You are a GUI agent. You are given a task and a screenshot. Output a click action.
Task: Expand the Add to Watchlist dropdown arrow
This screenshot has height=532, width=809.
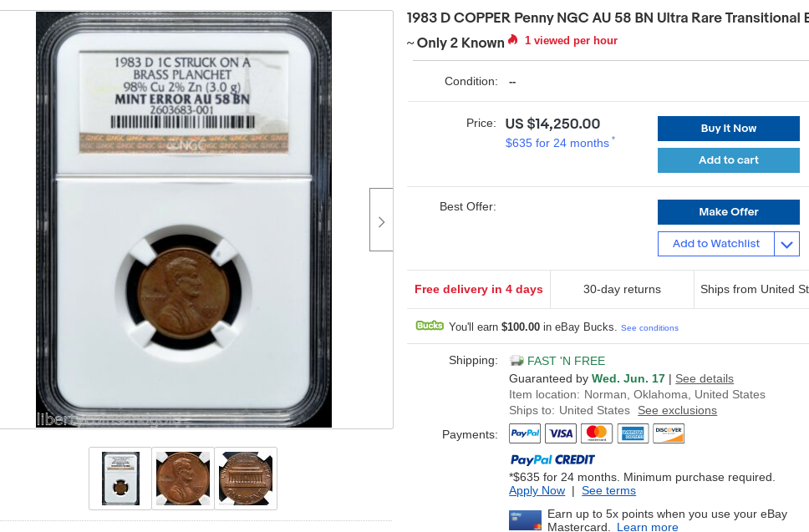click(x=786, y=244)
